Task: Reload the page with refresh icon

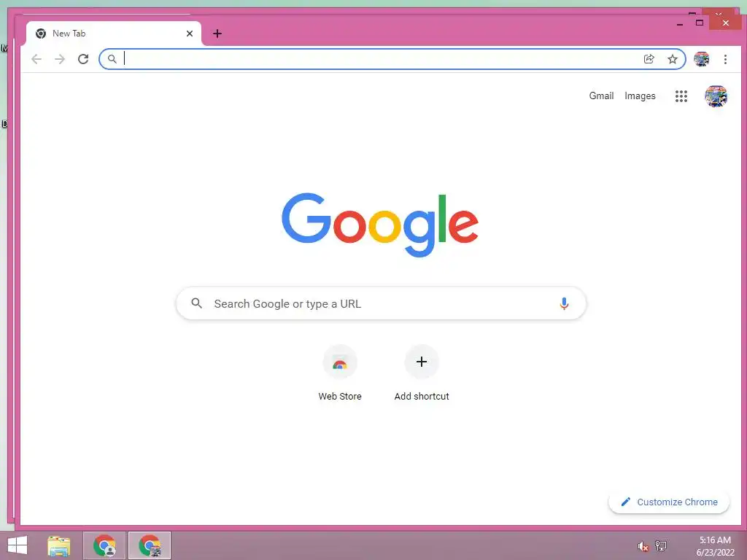Action: pos(83,59)
